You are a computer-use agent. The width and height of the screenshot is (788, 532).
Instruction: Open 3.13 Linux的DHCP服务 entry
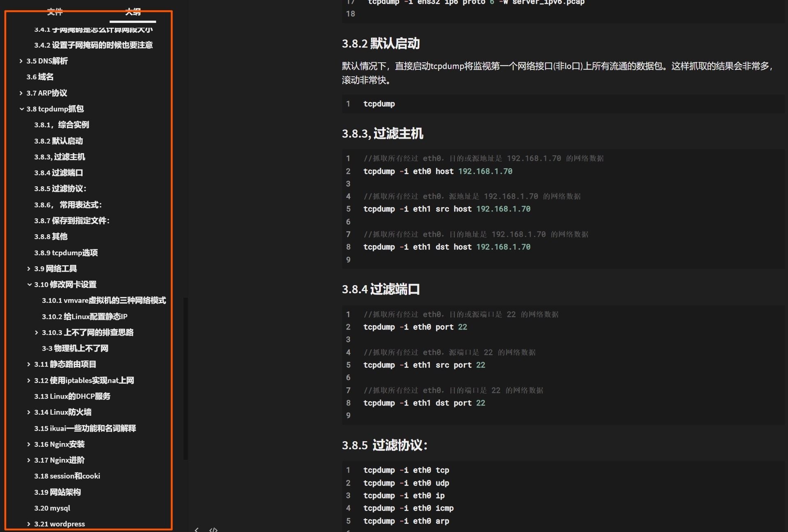coord(72,396)
